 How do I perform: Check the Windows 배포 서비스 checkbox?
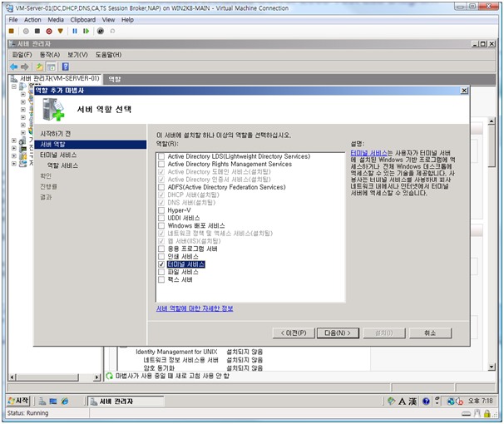[x=161, y=226]
